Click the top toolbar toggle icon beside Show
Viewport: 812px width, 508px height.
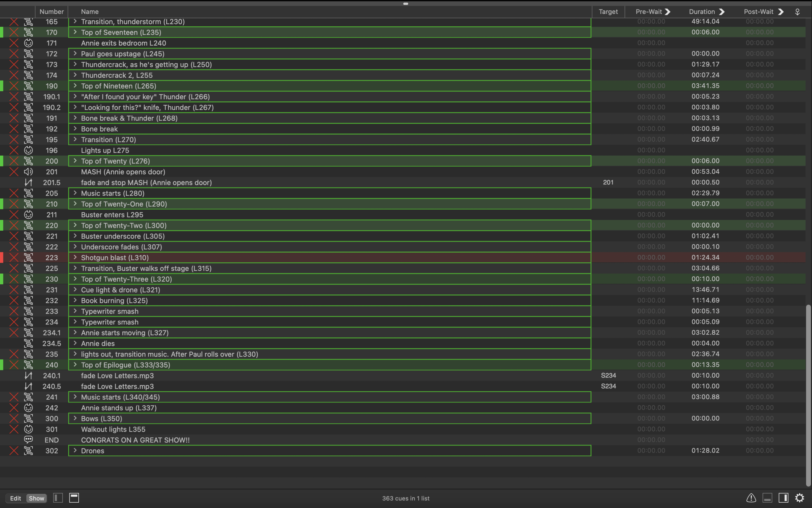[74, 498]
